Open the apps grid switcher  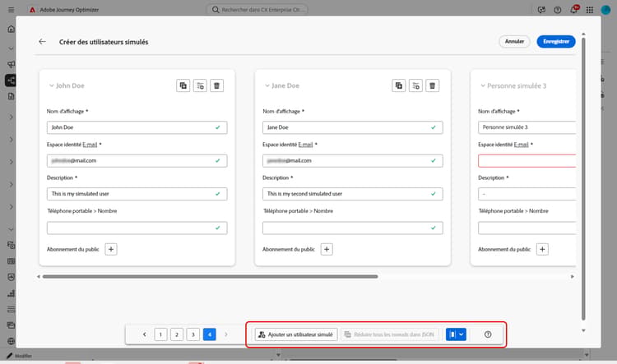click(590, 10)
